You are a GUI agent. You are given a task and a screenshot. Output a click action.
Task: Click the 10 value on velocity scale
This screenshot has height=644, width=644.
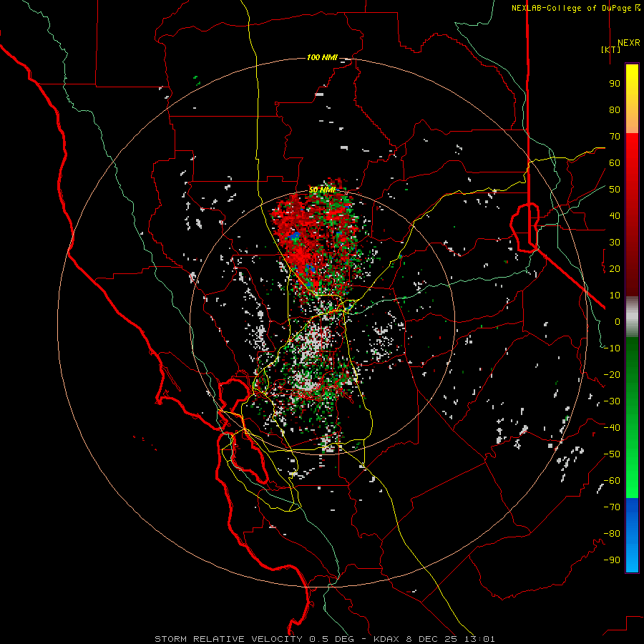click(615, 296)
